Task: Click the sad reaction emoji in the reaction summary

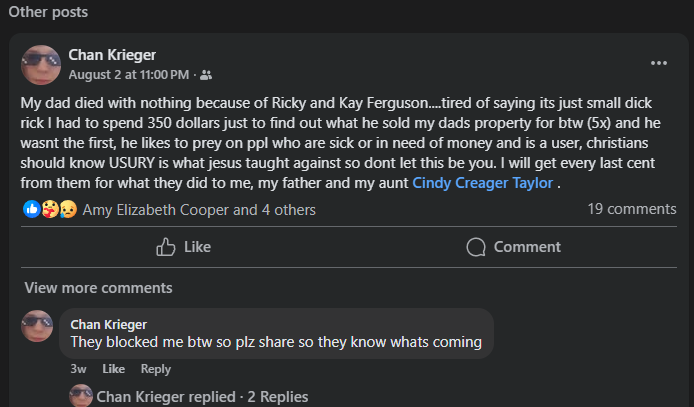Action: 68,210
